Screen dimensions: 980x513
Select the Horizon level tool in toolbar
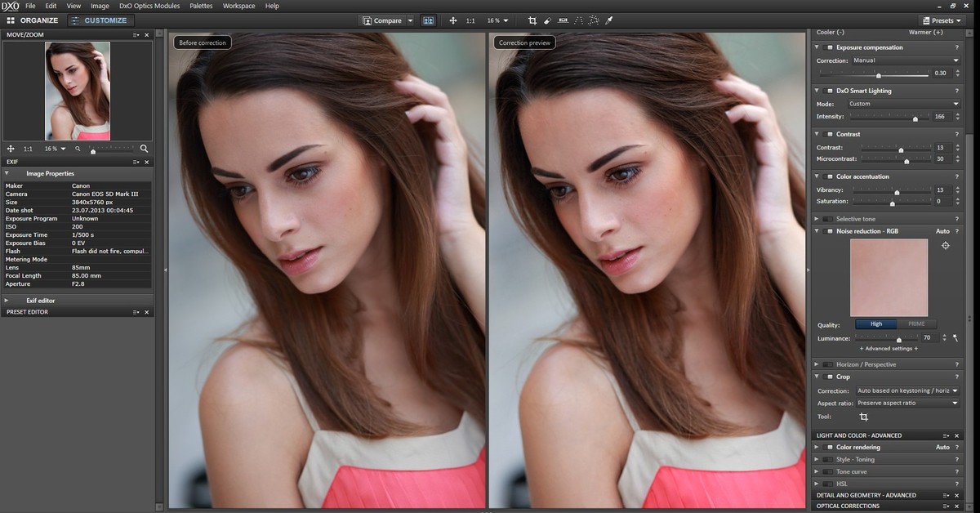tap(563, 20)
